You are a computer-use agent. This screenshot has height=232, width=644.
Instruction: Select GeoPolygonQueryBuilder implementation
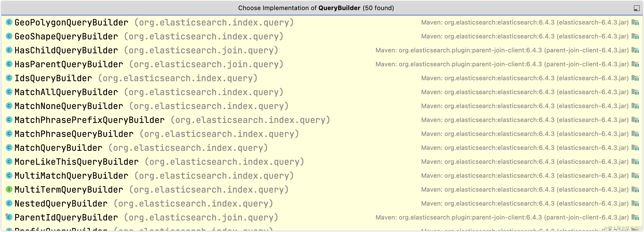tap(322, 23)
